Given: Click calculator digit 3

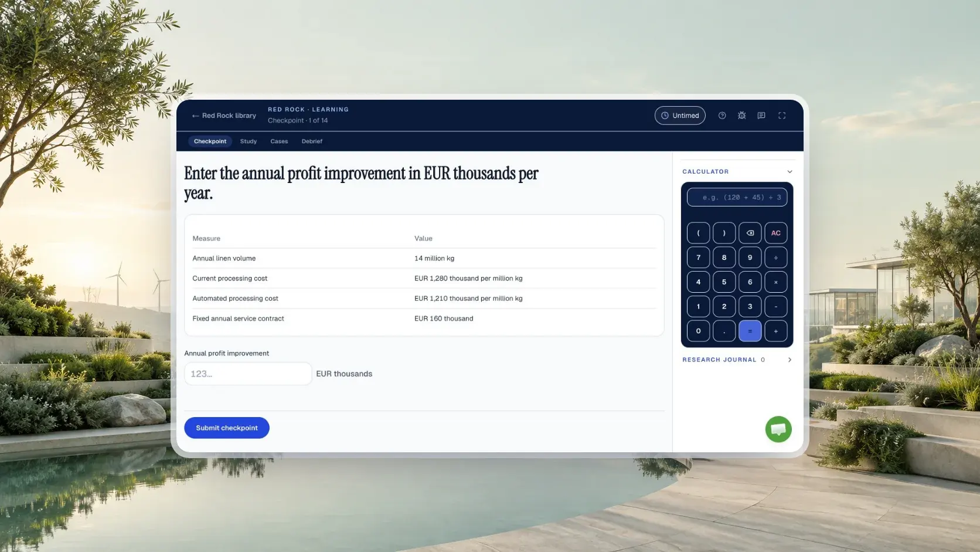Looking at the screenshot, I should [750, 306].
